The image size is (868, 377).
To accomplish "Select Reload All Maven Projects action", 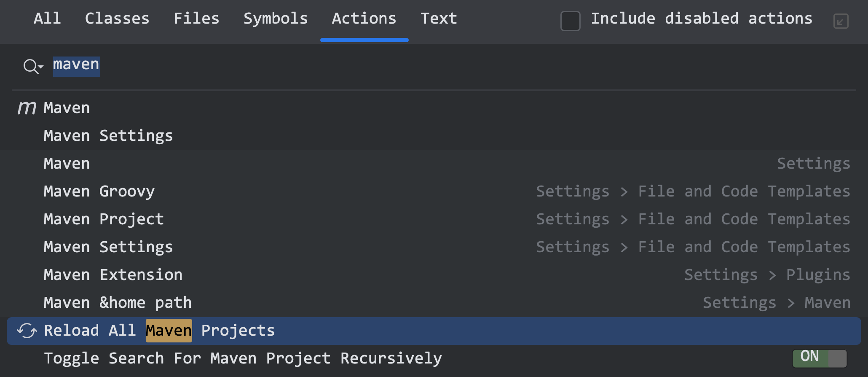I will click(434, 331).
